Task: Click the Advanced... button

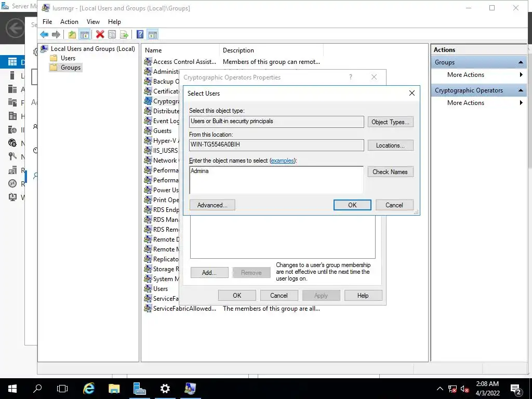Action: tap(212, 205)
